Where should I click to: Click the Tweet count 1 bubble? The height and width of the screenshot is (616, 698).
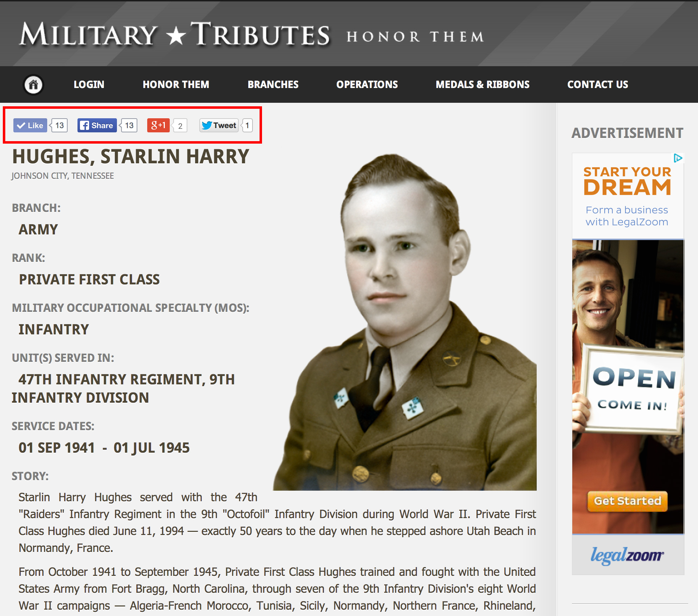click(247, 125)
